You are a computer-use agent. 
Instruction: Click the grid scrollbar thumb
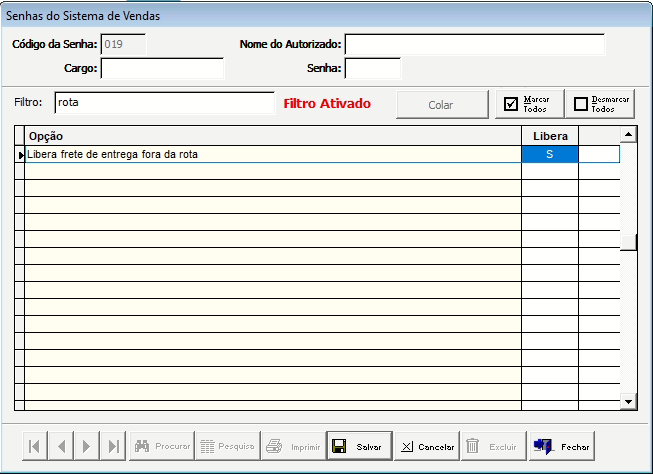pos(628,242)
